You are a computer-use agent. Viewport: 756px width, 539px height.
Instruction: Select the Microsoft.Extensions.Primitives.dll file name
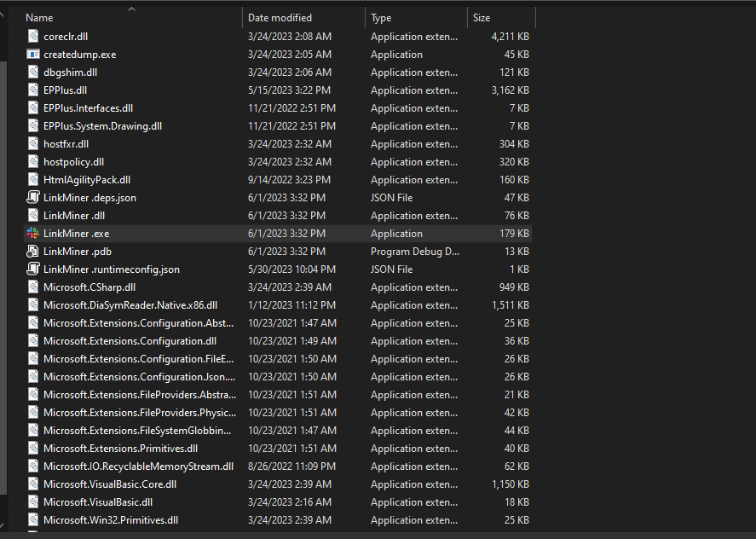(120, 448)
